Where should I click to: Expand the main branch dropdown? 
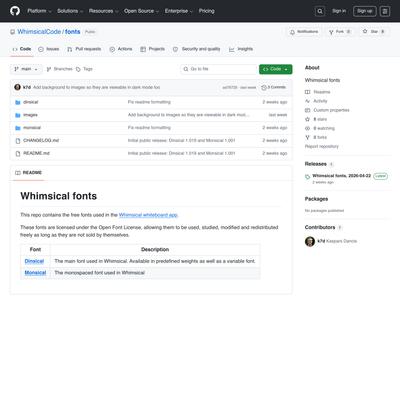[26, 69]
